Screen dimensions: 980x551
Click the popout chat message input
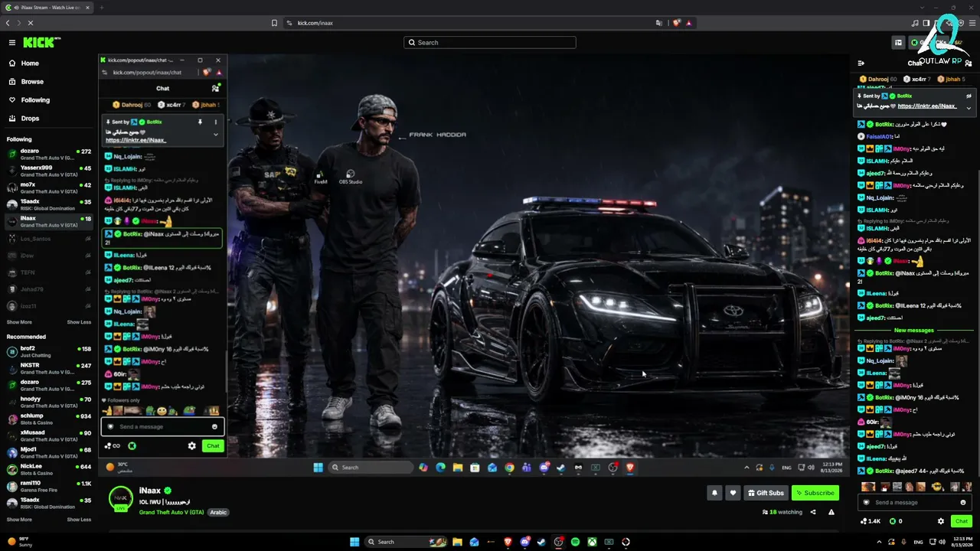point(162,427)
